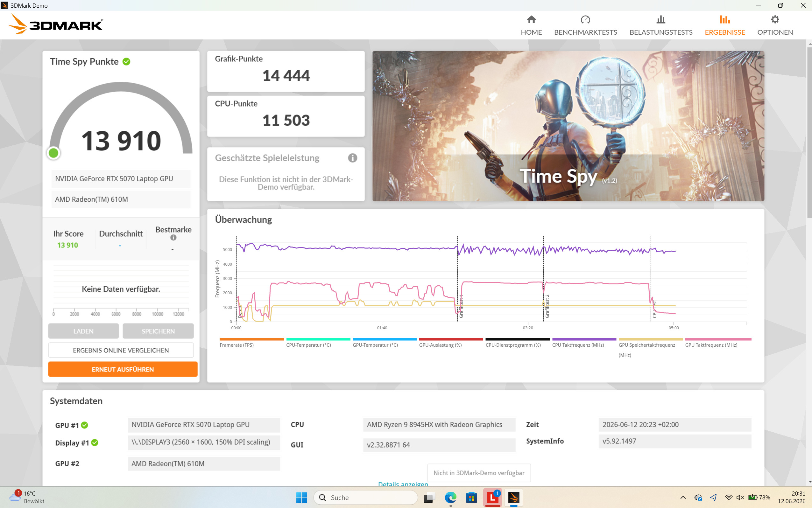Click the location arrow tray icon

(713, 498)
